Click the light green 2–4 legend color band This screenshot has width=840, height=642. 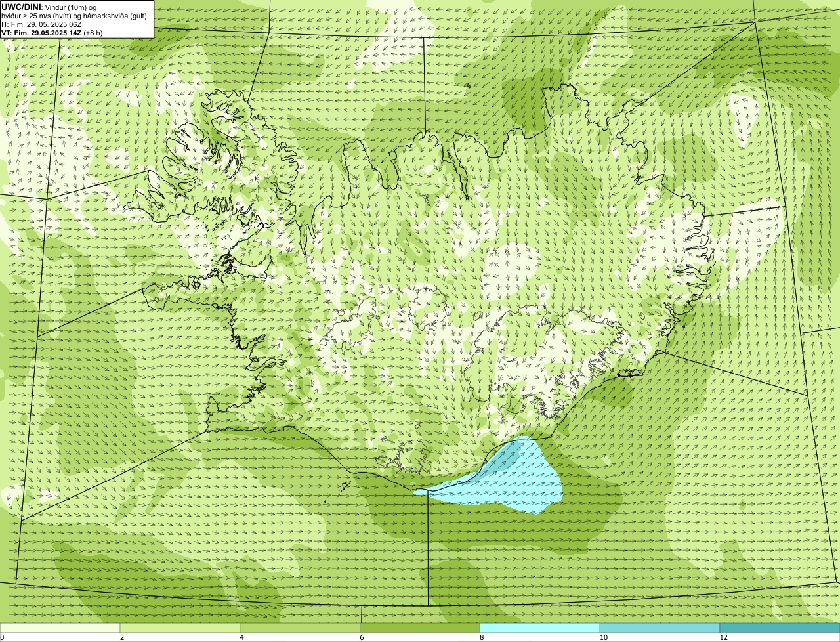(x=180, y=628)
